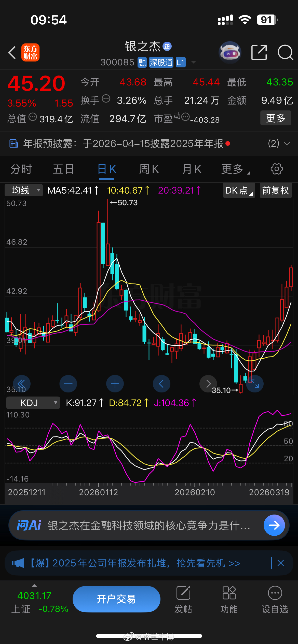The width and height of the screenshot is (298, 644).
Task: Expand chart to fullscreen icon
Action: click(255, 384)
